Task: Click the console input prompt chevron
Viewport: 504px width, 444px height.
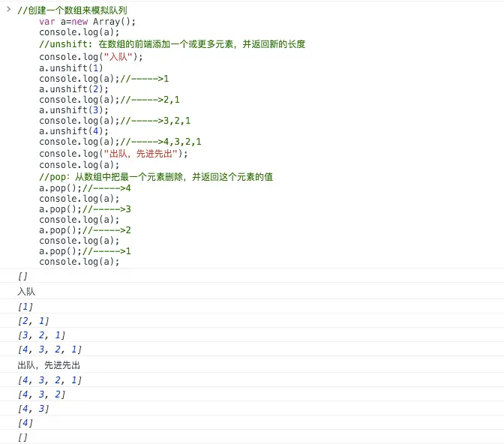Action: (x=9, y=9)
